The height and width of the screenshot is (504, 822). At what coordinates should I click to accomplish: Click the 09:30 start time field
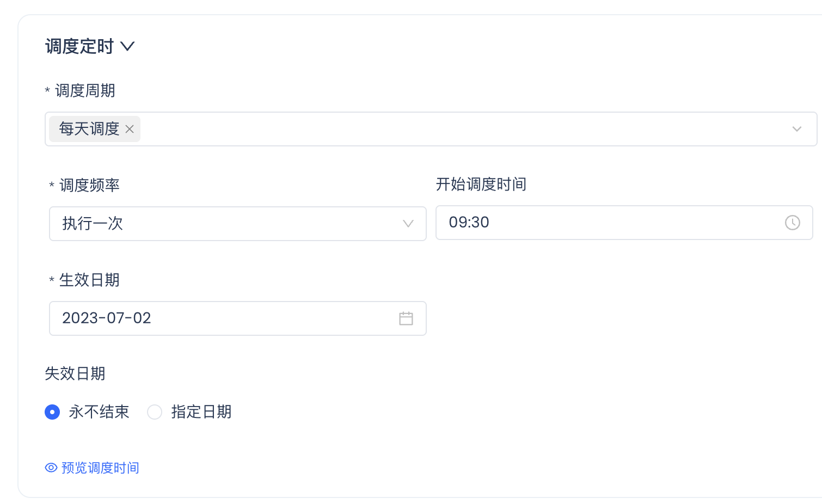pyautogui.click(x=599, y=223)
